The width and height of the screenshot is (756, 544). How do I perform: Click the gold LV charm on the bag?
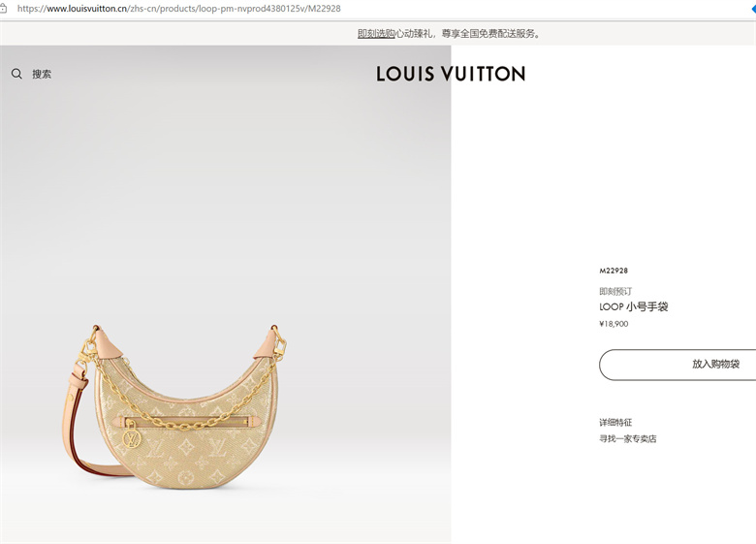131,437
